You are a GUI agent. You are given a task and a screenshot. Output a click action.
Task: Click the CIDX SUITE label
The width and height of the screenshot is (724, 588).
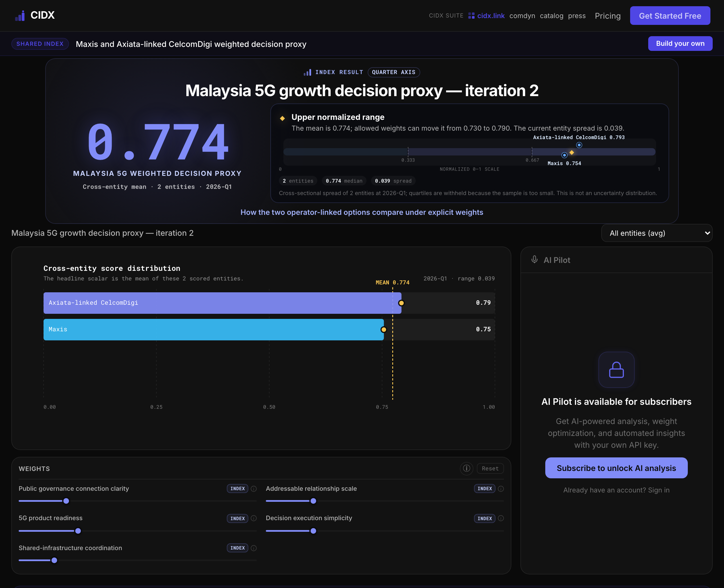pos(446,16)
